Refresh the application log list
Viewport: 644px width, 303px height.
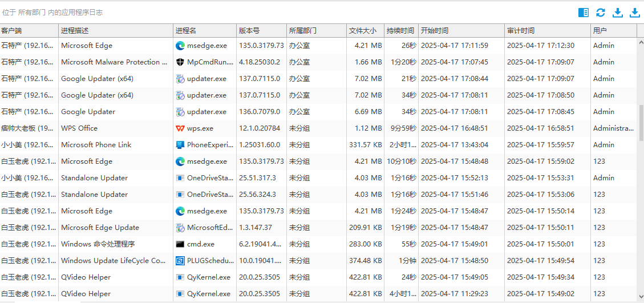601,13
